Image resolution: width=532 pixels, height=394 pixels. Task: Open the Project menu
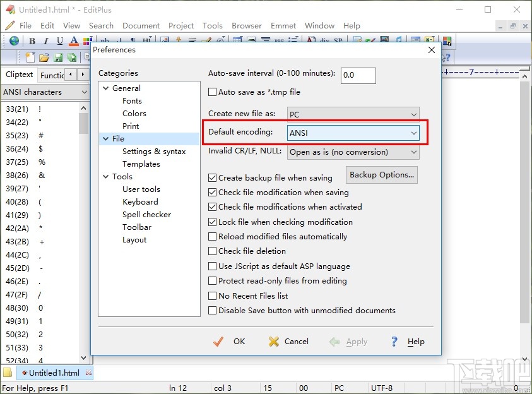tap(181, 26)
